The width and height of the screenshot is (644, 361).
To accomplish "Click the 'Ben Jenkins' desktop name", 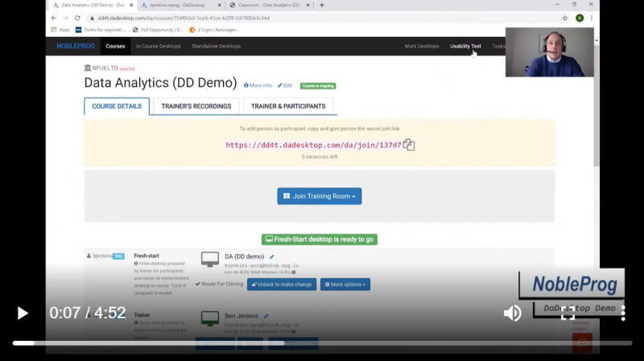I will [x=242, y=316].
